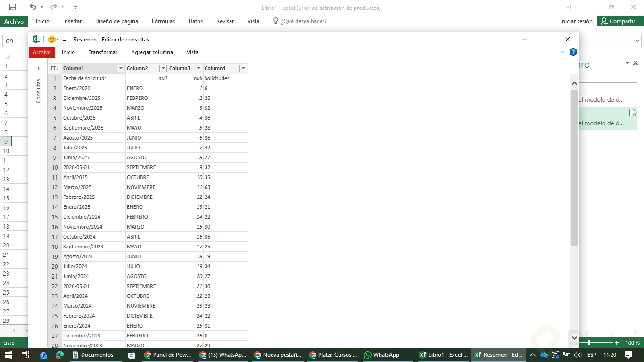Open the Column3 filter dropdown

coord(198,68)
